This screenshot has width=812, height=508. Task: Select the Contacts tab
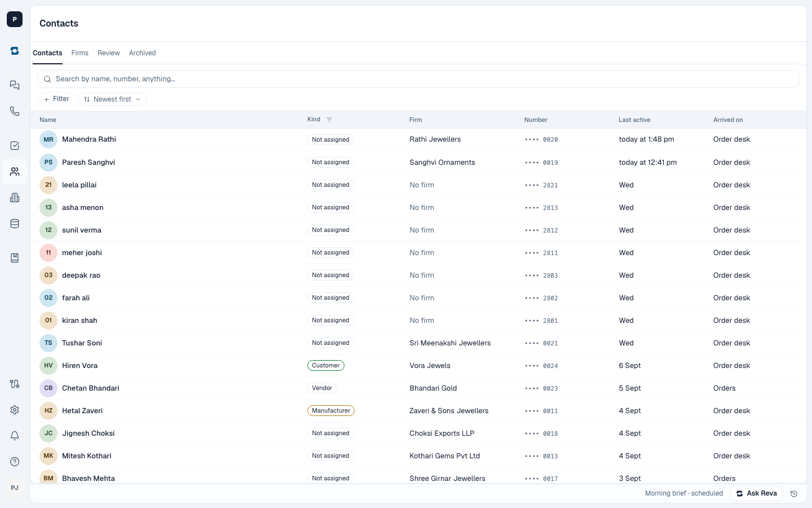click(x=47, y=53)
